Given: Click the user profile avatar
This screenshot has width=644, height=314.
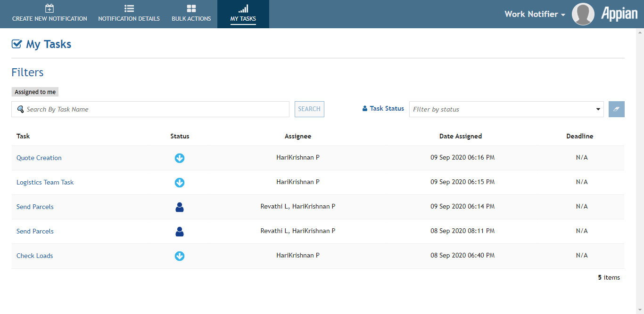Looking at the screenshot, I should [583, 14].
